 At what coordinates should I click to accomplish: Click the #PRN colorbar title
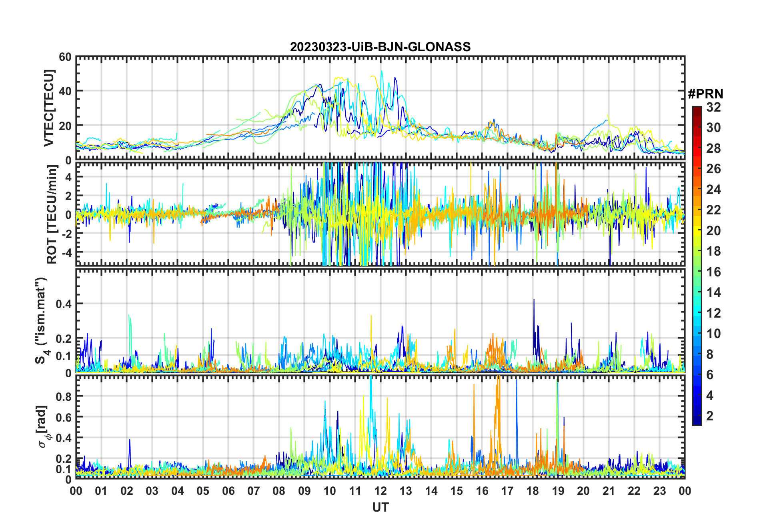[x=705, y=94]
